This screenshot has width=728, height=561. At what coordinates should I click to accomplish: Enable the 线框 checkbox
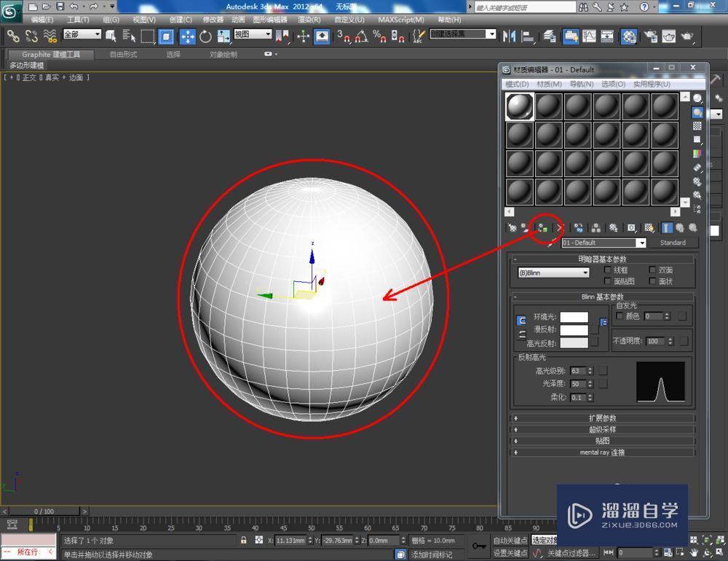(x=609, y=270)
